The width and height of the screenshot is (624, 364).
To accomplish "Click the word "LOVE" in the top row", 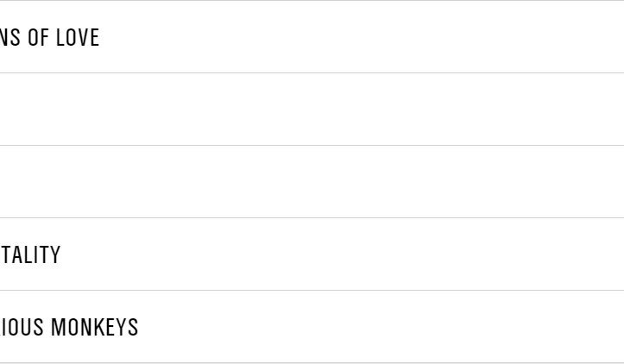I will 78,38.
